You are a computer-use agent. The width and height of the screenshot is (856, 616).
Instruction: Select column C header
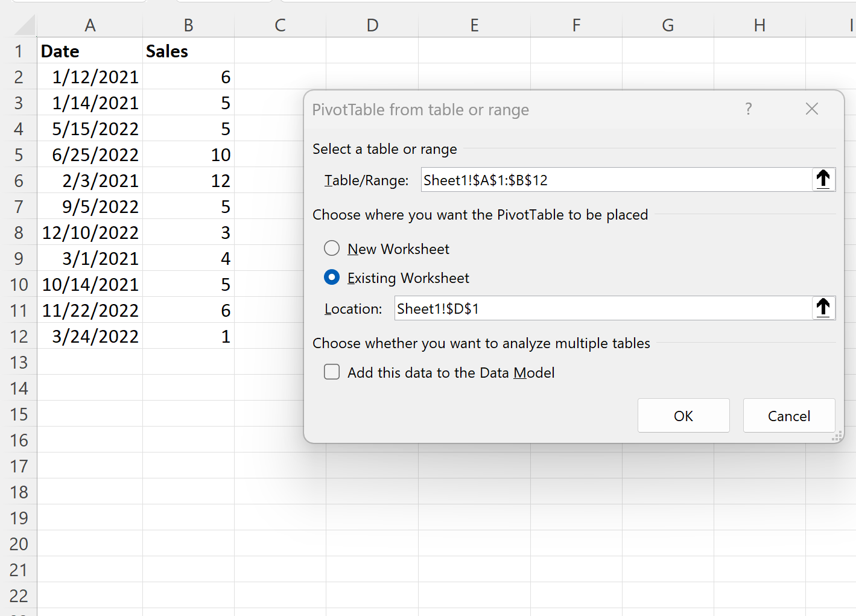[x=280, y=25]
